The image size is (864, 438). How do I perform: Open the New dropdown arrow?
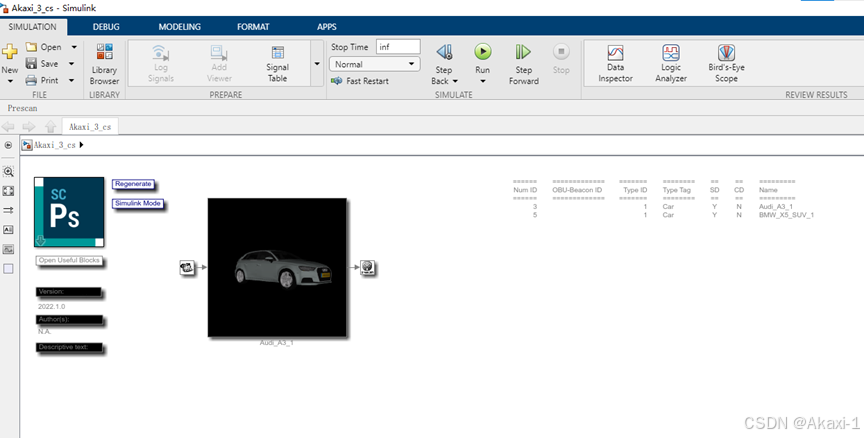[x=9, y=82]
